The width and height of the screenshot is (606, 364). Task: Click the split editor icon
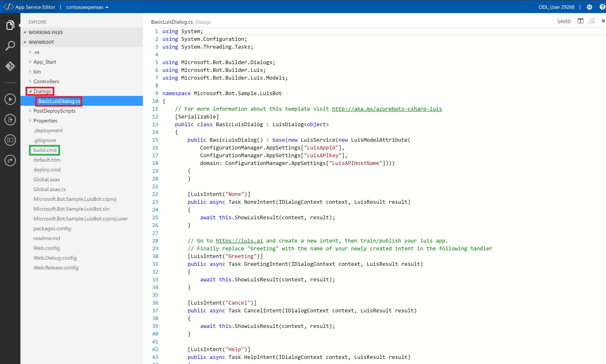(580, 21)
